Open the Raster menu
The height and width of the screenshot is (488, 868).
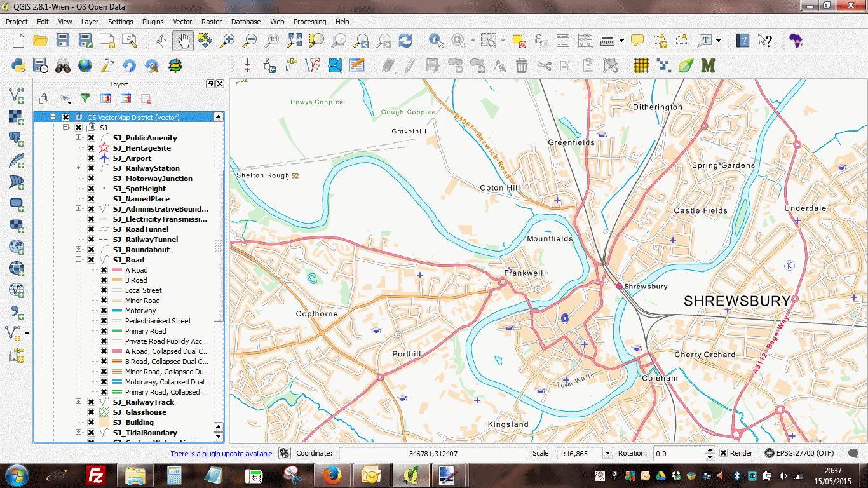[212, 22]
